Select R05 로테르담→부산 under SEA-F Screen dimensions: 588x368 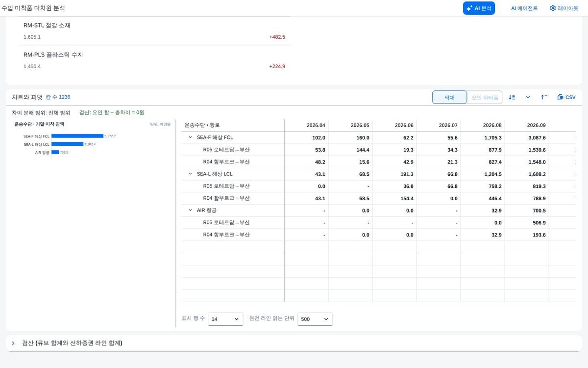226,150
